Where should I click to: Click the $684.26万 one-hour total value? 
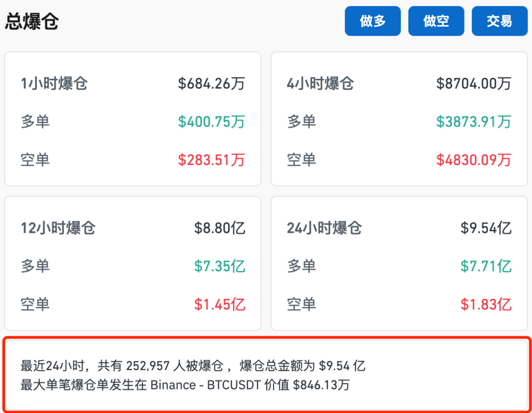211,84
